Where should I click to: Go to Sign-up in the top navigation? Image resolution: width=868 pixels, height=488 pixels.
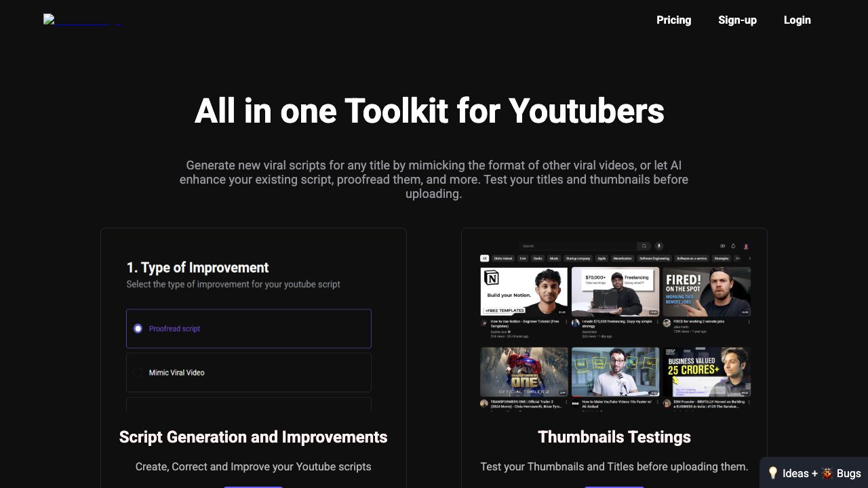pos(737,20)
